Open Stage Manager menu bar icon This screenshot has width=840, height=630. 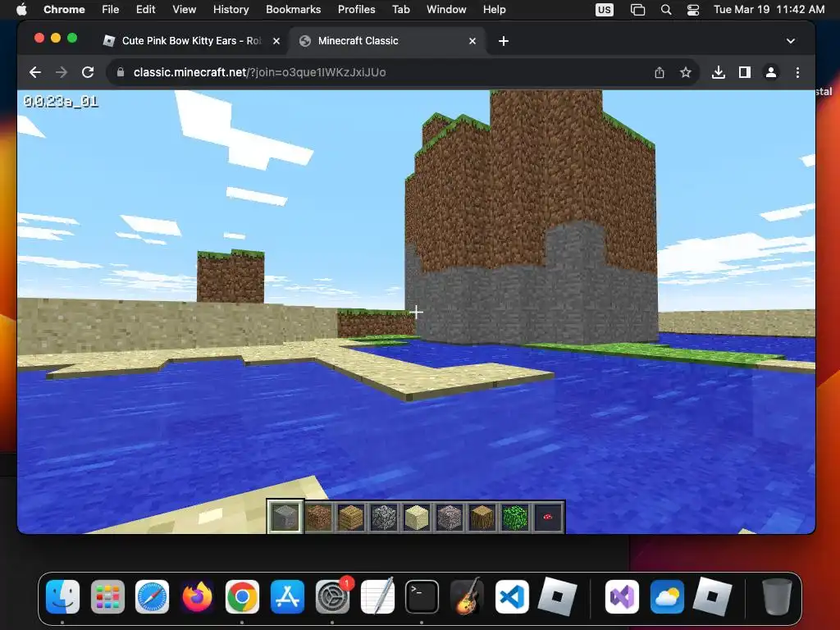coord(637,10)
